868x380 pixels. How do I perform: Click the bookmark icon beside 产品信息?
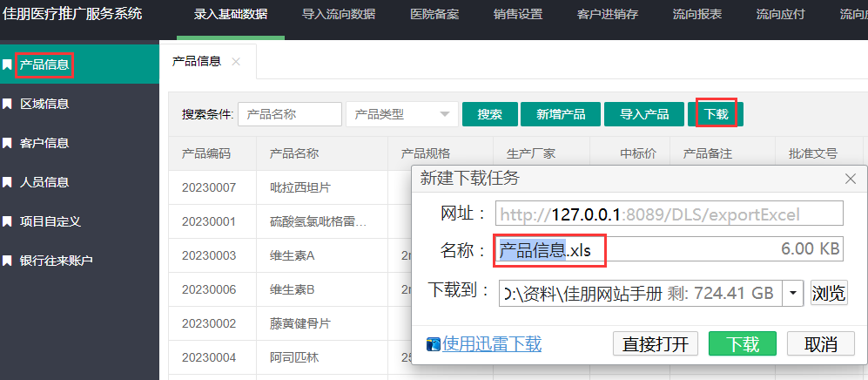tap(8, 64)
